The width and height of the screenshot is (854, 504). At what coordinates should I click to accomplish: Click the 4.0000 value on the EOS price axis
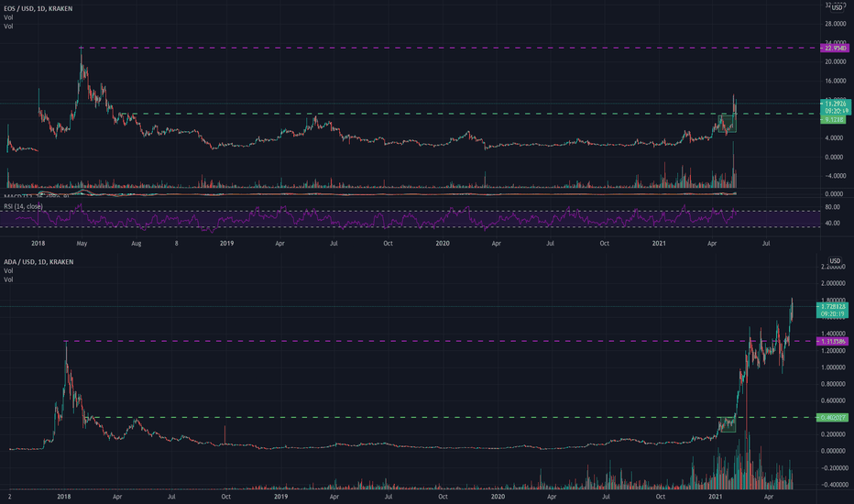point(836,138)
